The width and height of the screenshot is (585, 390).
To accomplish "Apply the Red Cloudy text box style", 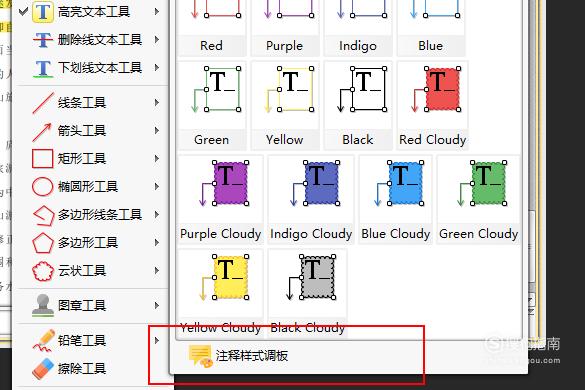I will [432, 106].
